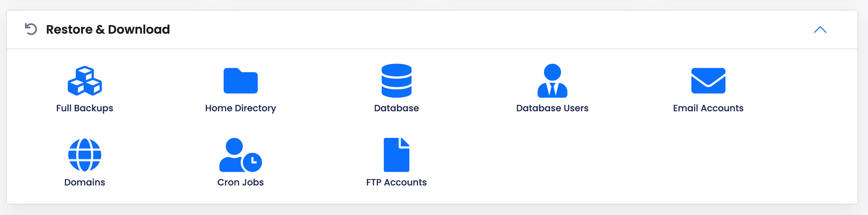Click the Full Backups text label
Image resolution: width=868 pixels, height=215 pixels.
(x=85, y=108)
